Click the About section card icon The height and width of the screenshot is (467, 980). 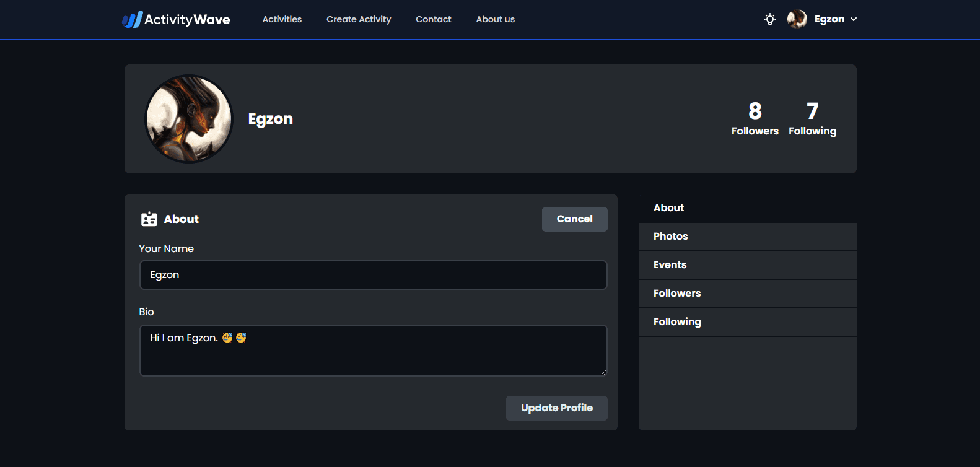(149, 219)
